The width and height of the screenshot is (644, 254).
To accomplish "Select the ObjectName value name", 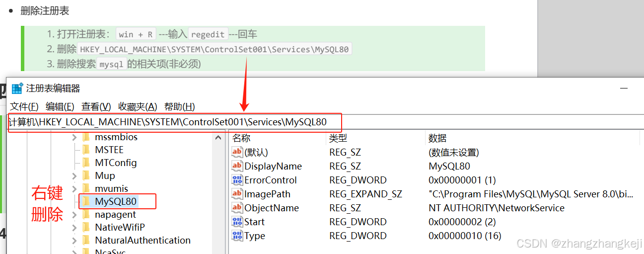I will [x=272, y=208].
